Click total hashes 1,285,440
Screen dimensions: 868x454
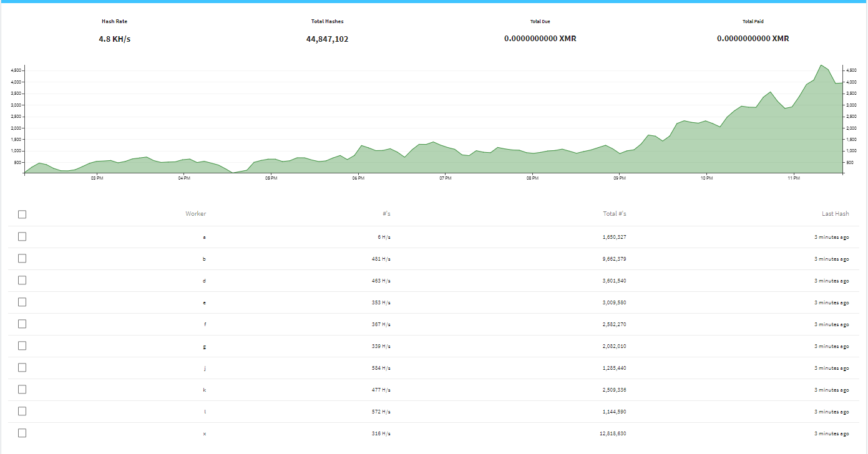[x=615, y=368]
